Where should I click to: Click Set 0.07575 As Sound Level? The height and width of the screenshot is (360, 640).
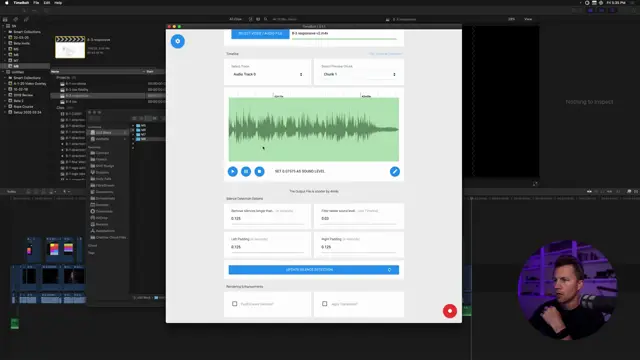click(x=300, y=171)
